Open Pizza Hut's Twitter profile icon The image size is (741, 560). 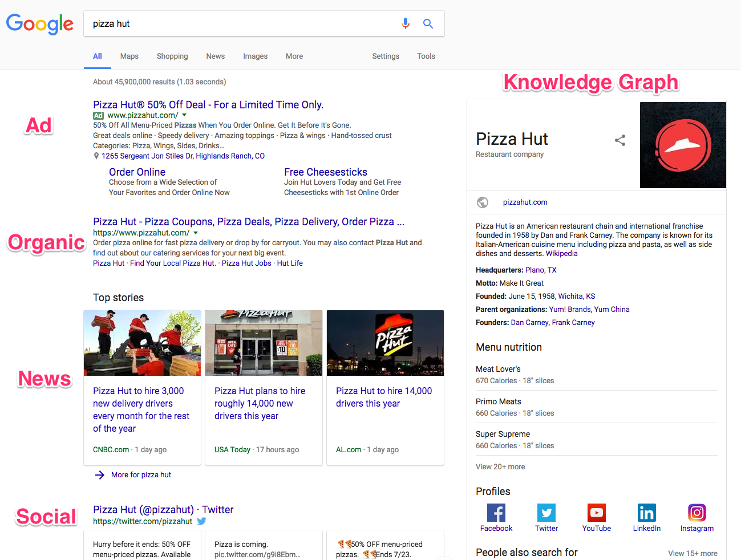[x=546, y=513]
